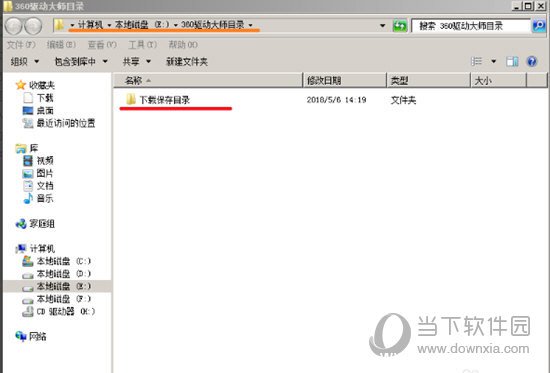Click arrow after 本地磁盘 (E:) in address path

tap(175, 25)
